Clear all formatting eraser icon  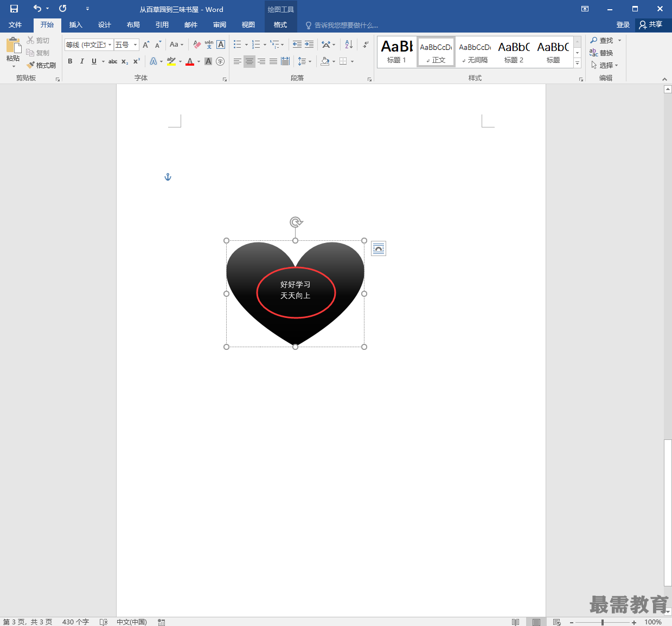point(197,44)
